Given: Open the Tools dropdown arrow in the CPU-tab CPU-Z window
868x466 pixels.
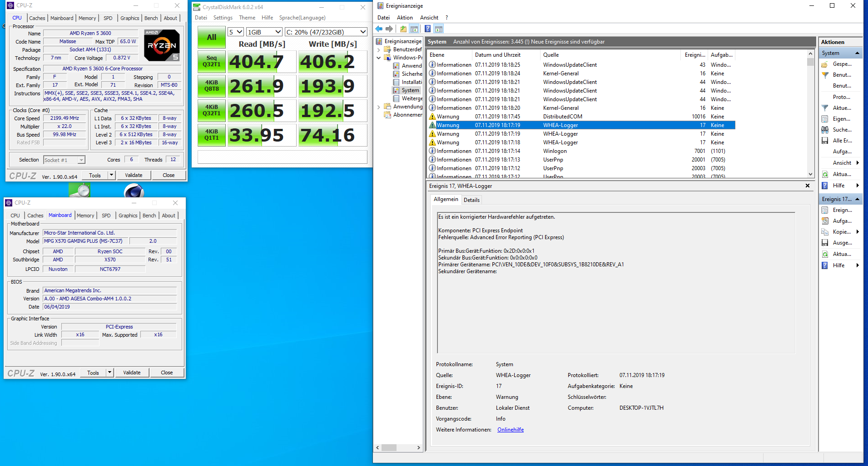Looking at the screenshot, I should [x=111, y=175].
